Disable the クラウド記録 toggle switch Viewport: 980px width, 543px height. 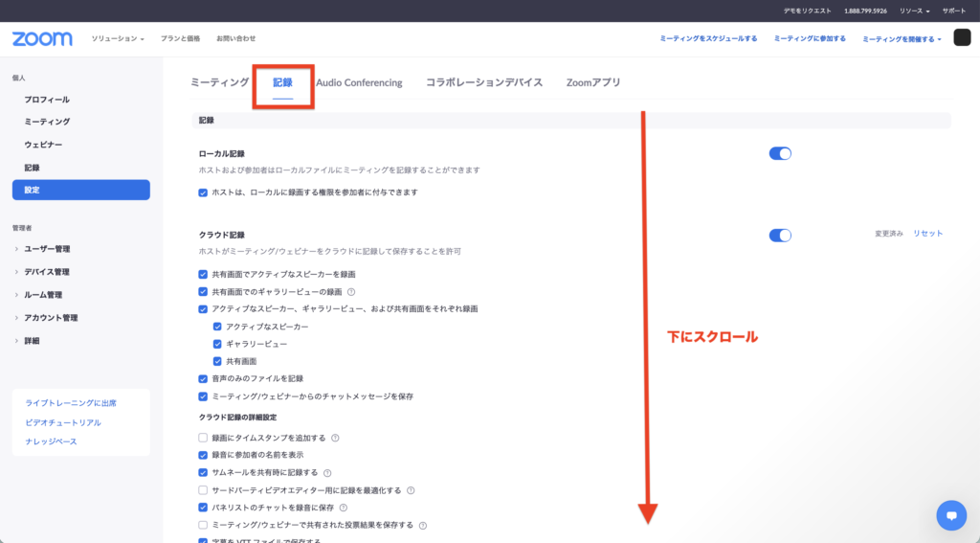pos(780,236)
